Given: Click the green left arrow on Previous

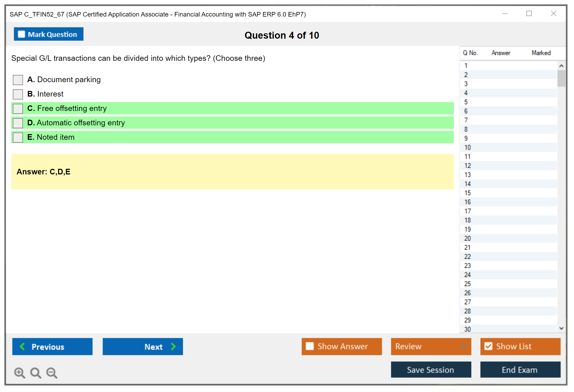Looking at the screenshot, I should click(x=22, y=346).
